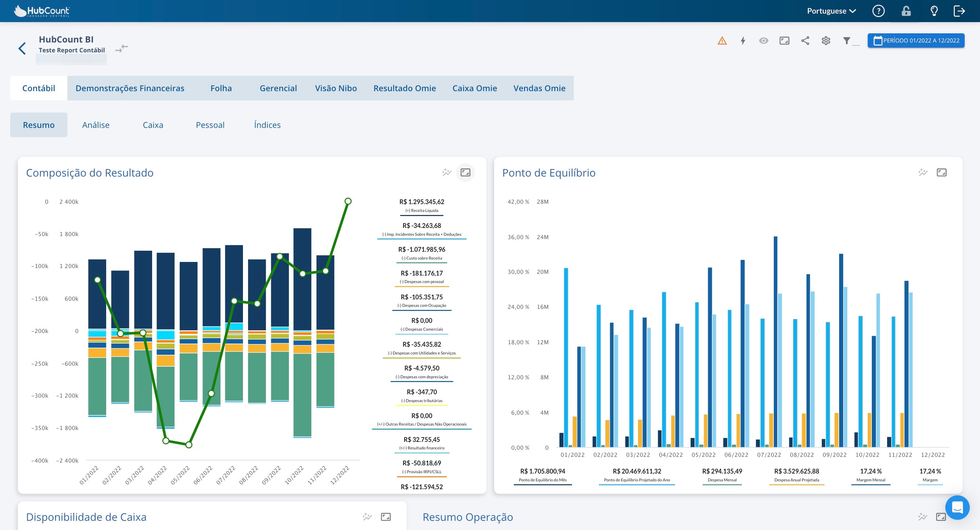Open the Período 01/2022 a 12/2022 date picker
This screenshot has width=980, height=530.
tap(916, 41)
